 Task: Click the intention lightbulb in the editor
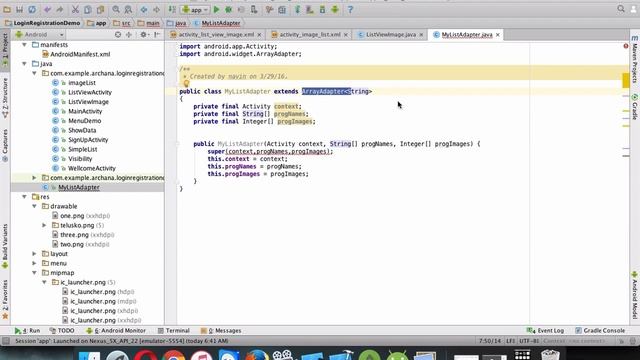tap(186, 84)
